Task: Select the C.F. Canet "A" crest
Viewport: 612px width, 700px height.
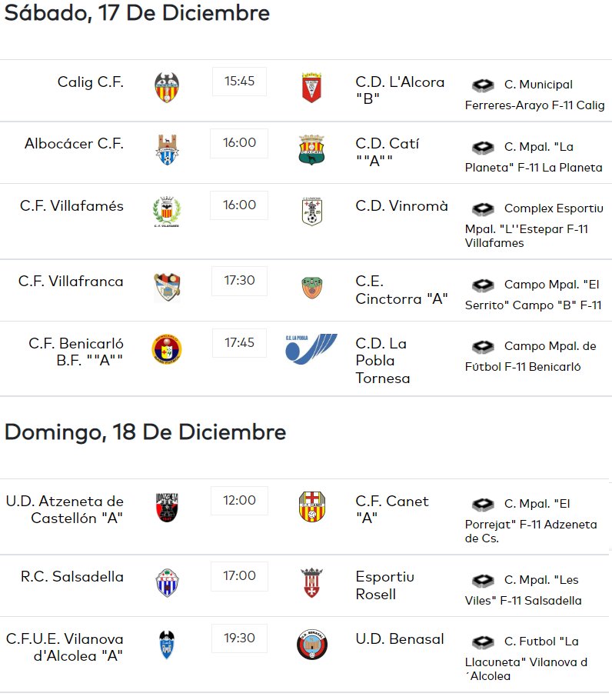Action: (312, 507)
